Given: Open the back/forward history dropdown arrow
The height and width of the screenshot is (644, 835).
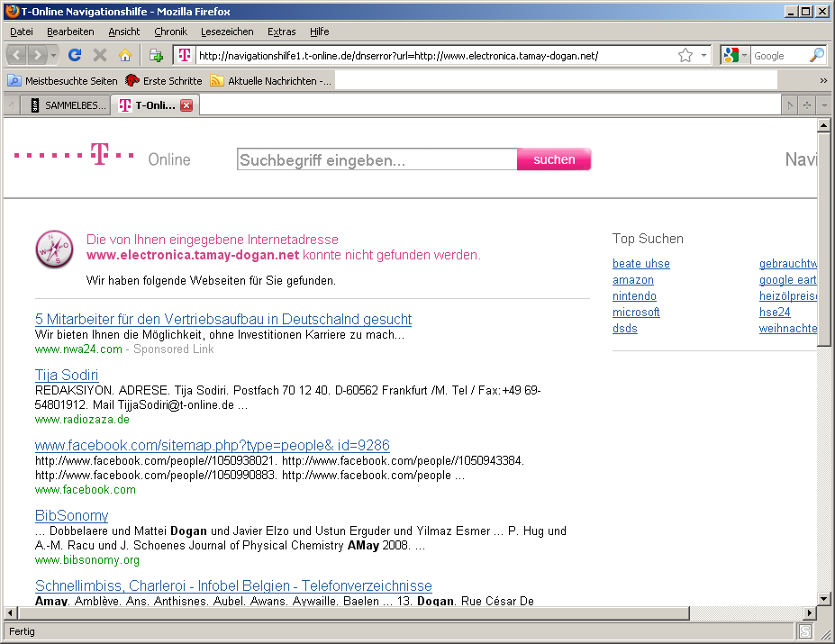Looking at the screenshot, I should point(53,55).
